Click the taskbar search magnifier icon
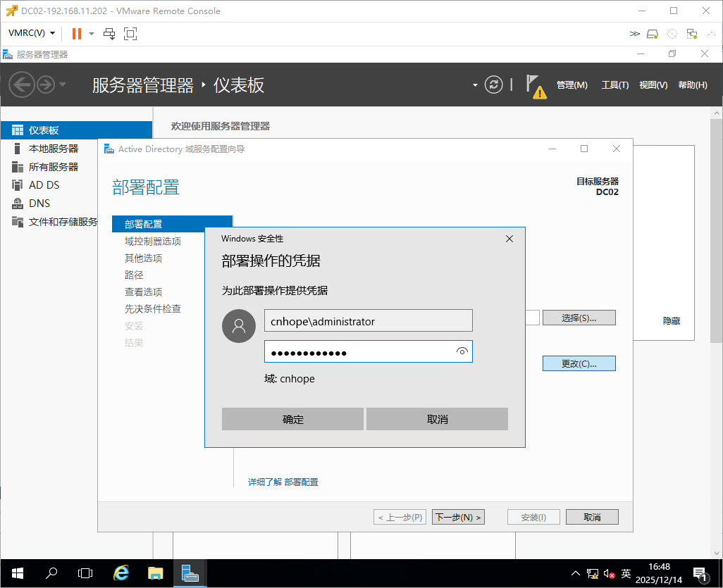Image resolution: width=723 pixels, height=588 pixels. 51,574
